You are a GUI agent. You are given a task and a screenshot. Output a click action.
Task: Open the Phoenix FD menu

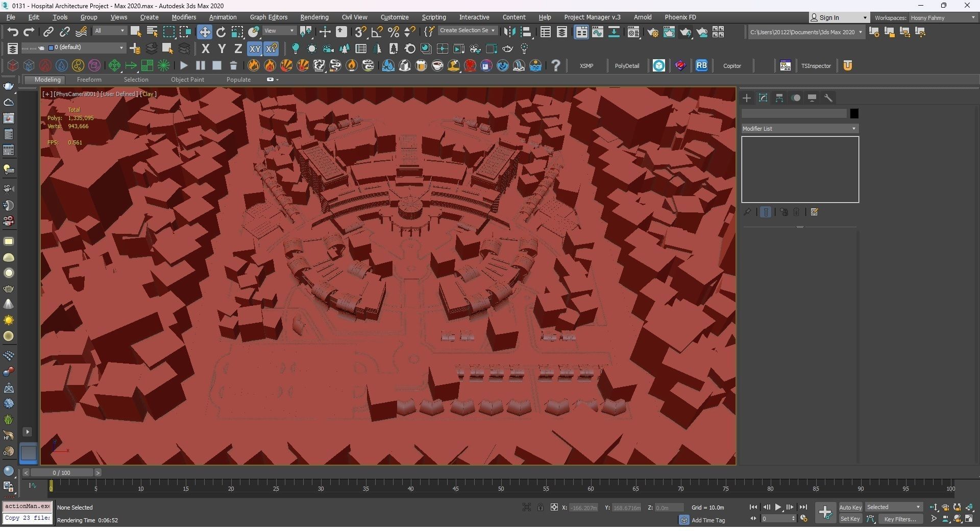pos(680,17)
